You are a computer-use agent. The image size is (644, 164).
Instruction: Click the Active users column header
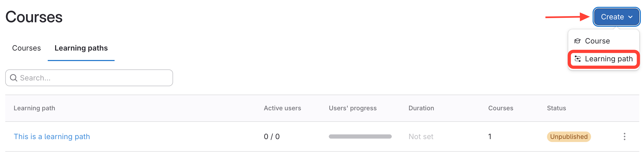(x=282, y=108)
